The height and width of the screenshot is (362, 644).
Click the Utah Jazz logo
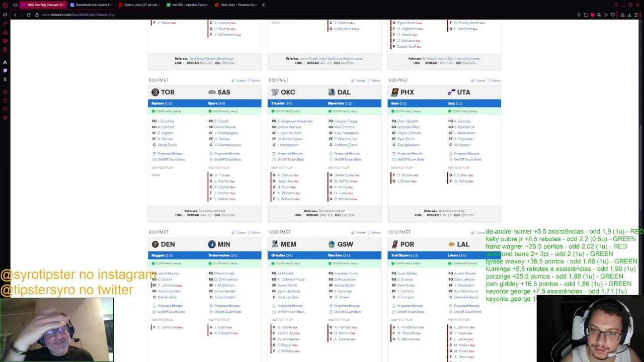click(451, 93)
